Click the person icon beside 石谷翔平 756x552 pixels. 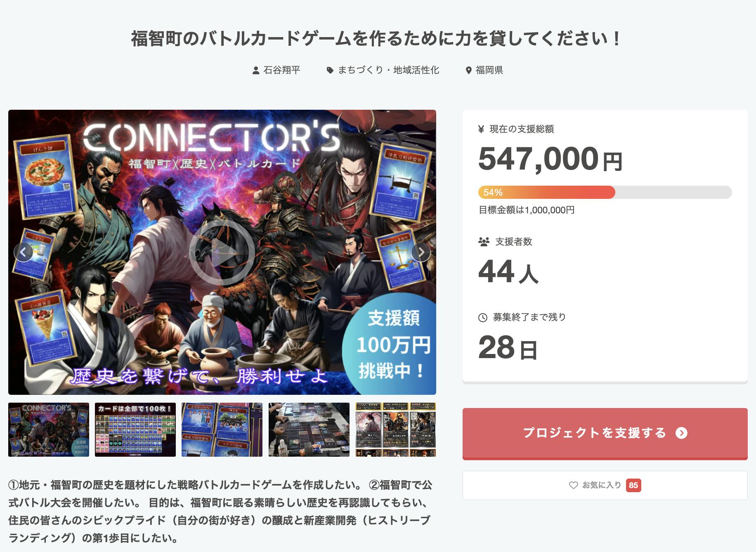256,71
